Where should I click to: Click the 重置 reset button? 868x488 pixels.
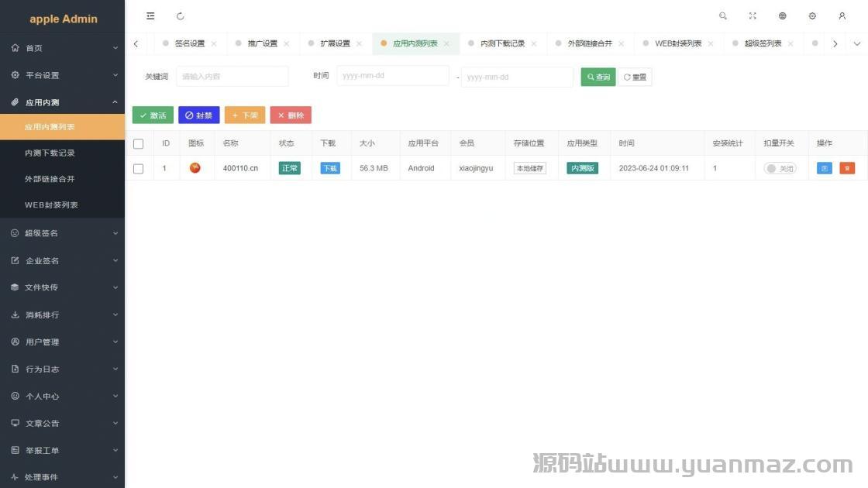point(635,77)
